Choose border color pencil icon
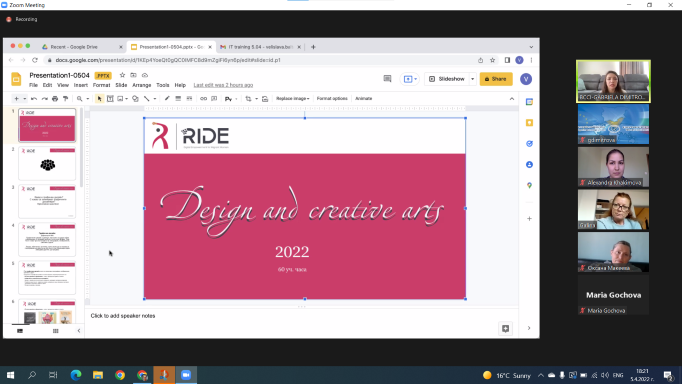682x384 pixels. [167, 99]
